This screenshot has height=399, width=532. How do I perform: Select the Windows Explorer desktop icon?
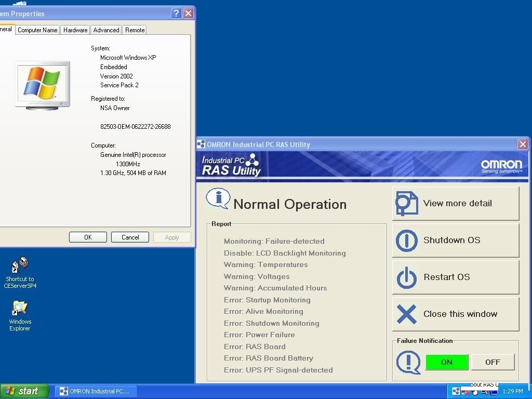pos(20,316)
